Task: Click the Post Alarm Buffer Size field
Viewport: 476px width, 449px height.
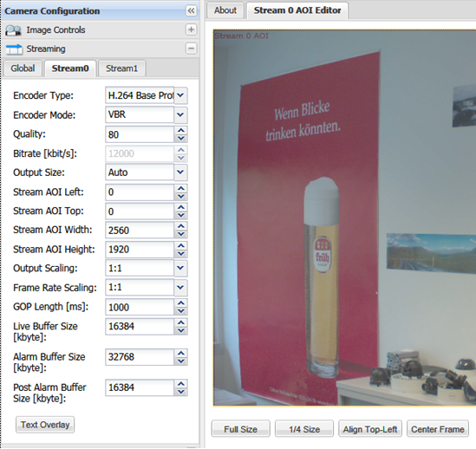Action: coord(140,387)
